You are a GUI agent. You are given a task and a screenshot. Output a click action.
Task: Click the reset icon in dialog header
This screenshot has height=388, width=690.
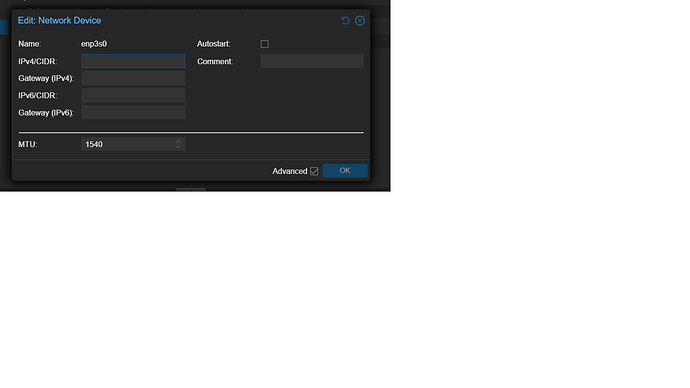tap(345, 21)
